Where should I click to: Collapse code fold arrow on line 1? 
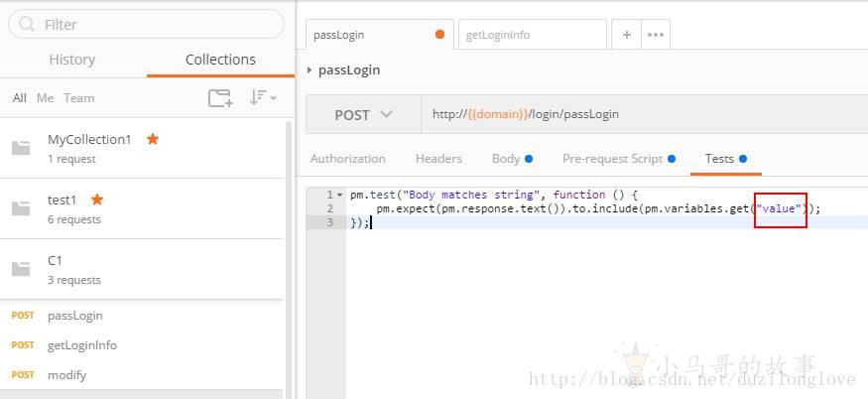pos(339,196)
